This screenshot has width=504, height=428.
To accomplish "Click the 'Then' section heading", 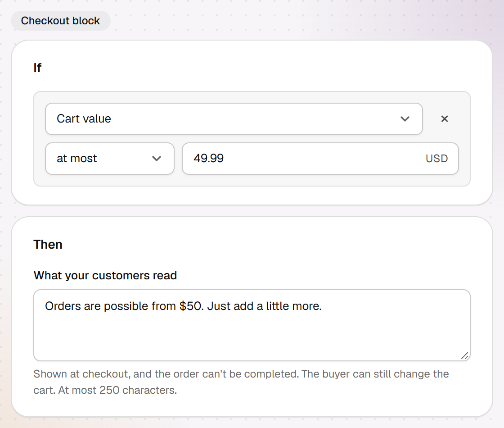I will [x=48, y=244].
